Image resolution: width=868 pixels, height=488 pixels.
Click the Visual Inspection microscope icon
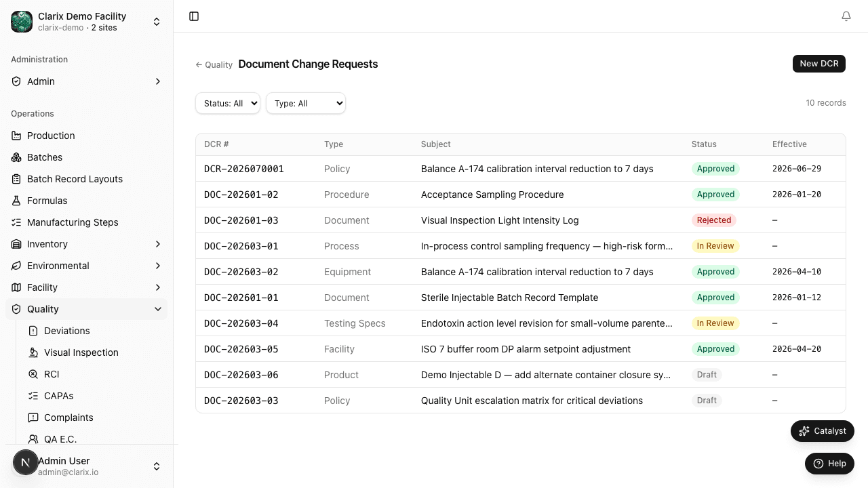33,352
